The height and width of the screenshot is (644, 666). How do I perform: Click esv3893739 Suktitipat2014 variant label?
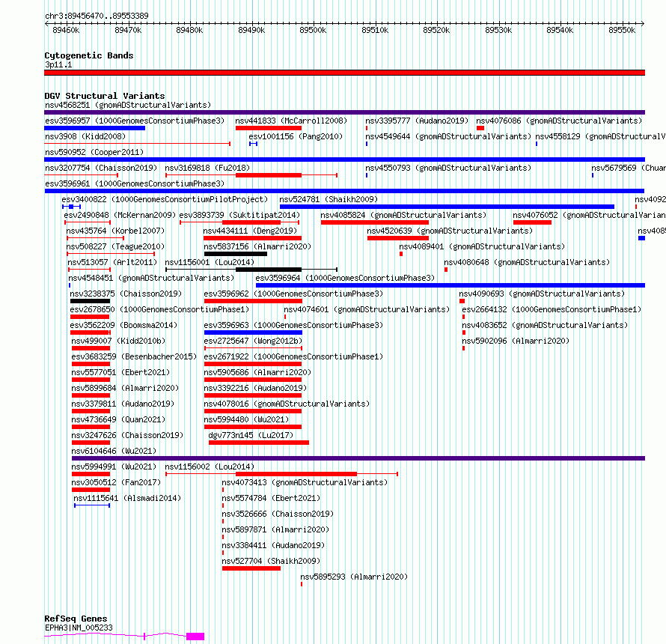pos(239,215)
